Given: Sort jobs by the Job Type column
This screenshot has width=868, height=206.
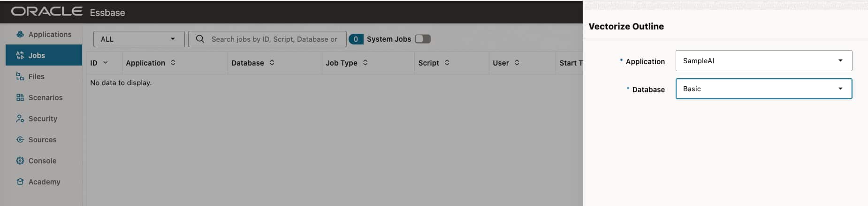Looking at the screenshot, I should pos(365,63).
